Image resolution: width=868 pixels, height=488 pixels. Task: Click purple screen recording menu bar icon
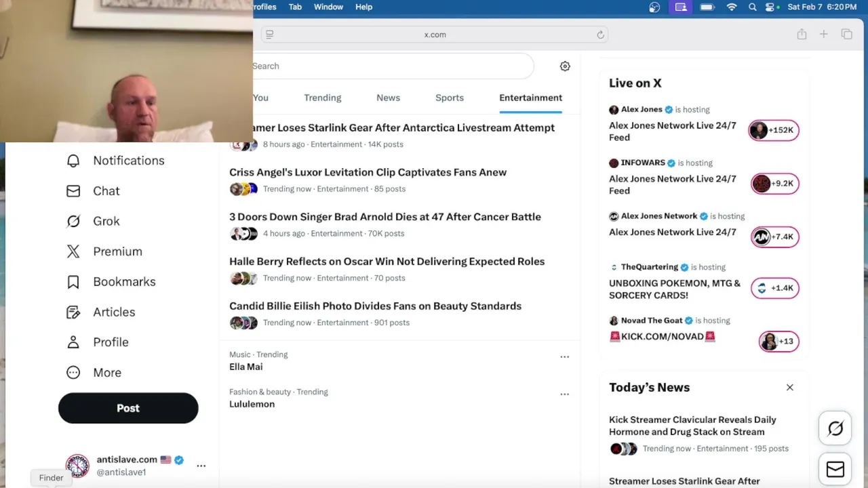pos(681,7)
